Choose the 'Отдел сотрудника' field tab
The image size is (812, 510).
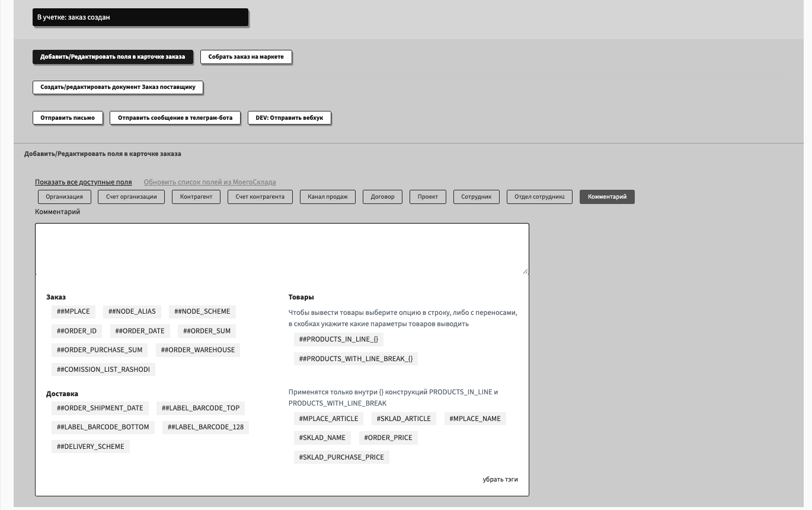(x=539, y=197)
